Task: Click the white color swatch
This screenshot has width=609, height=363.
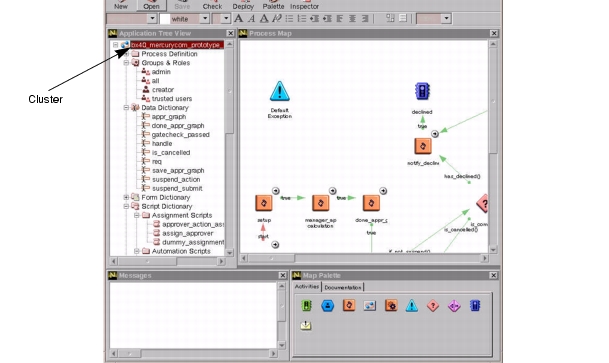Action: tap(165, 19)
